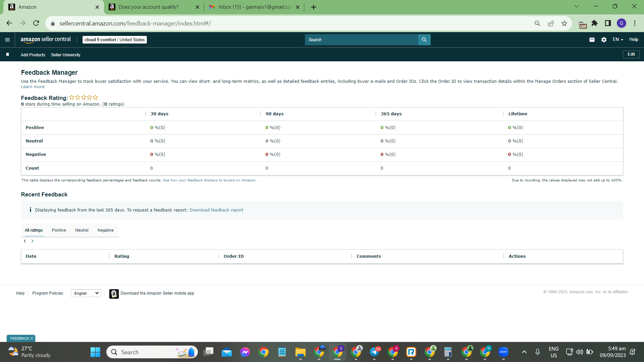Click the Order ID column header

coord(234,256)
